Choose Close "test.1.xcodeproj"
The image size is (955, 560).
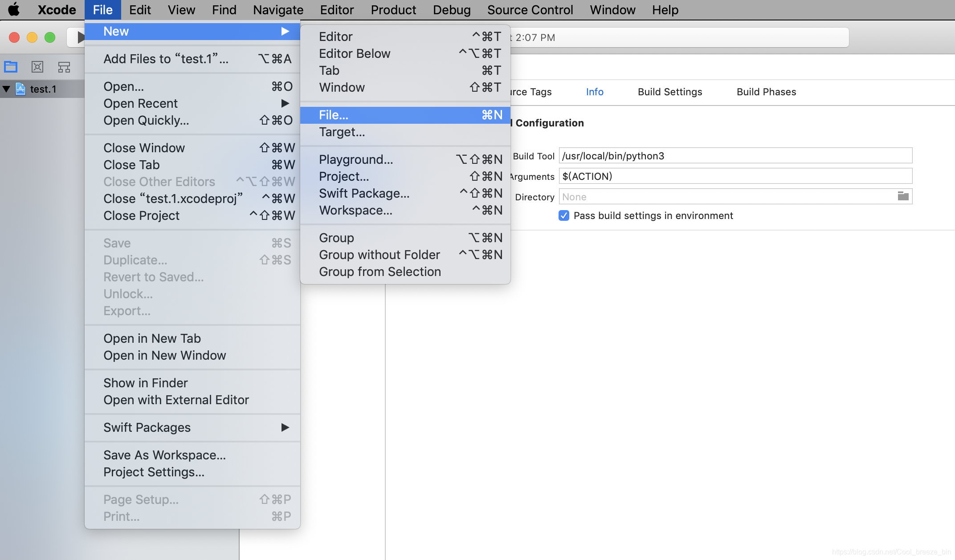(x=192, y=199)
